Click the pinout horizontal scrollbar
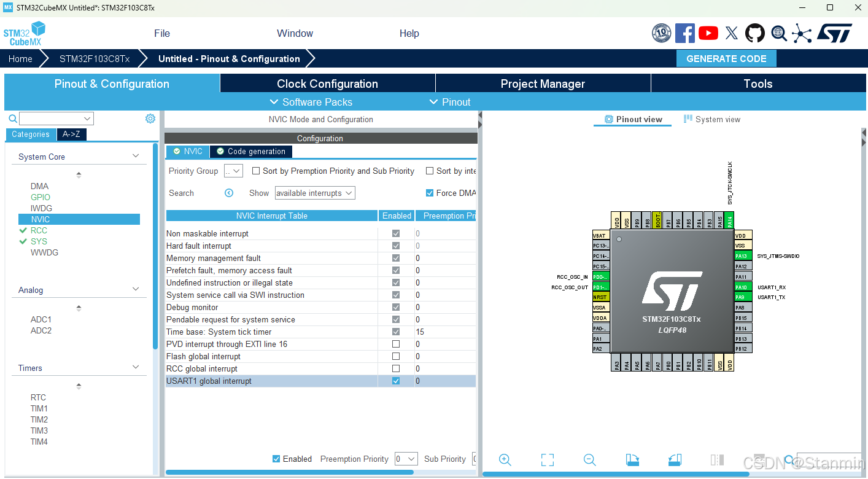This screenshot has width=868, height=479. coord(616,473)
